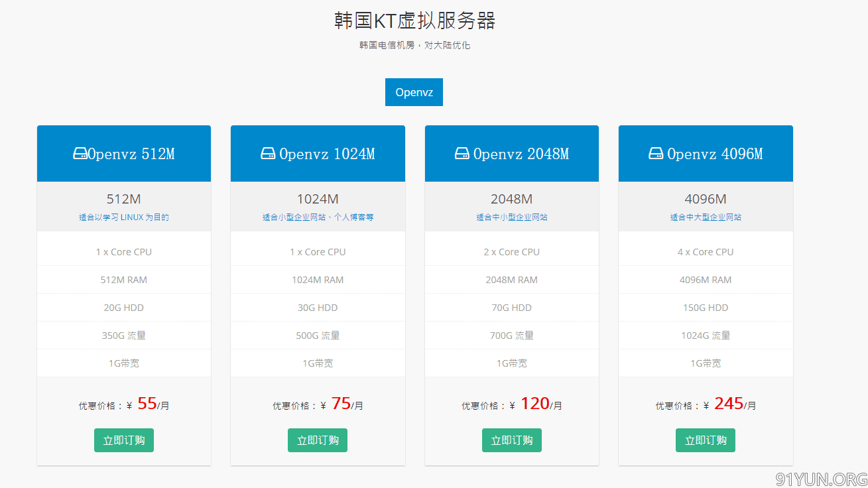Screen dimensions: 868x488
Task: Click the 500G 流量 row
Action: [x=318, y=335]
